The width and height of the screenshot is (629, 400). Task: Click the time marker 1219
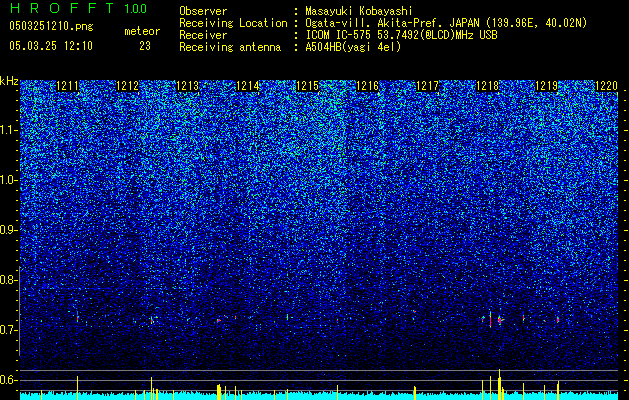(x=547, y=86)
